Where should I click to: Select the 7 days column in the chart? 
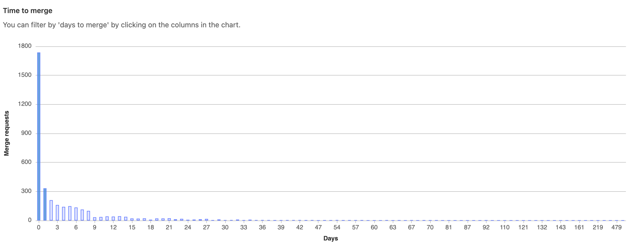82,215
